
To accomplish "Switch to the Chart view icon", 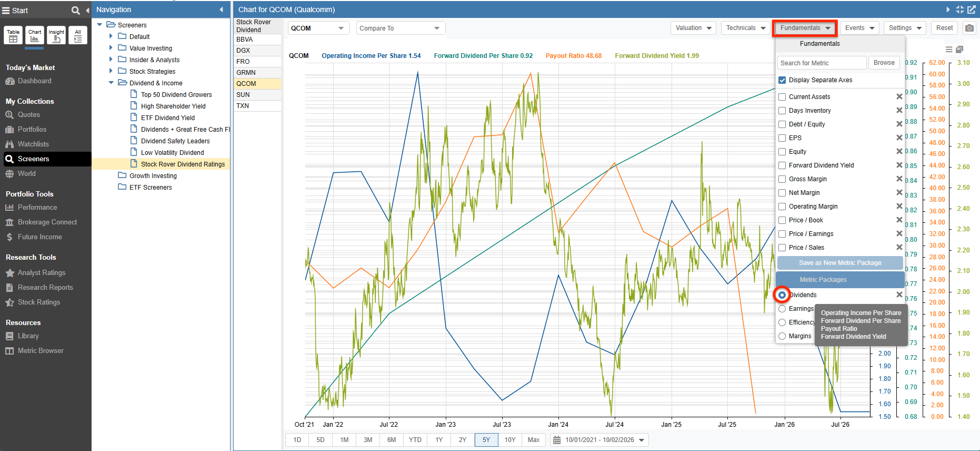I will [35, 35].
